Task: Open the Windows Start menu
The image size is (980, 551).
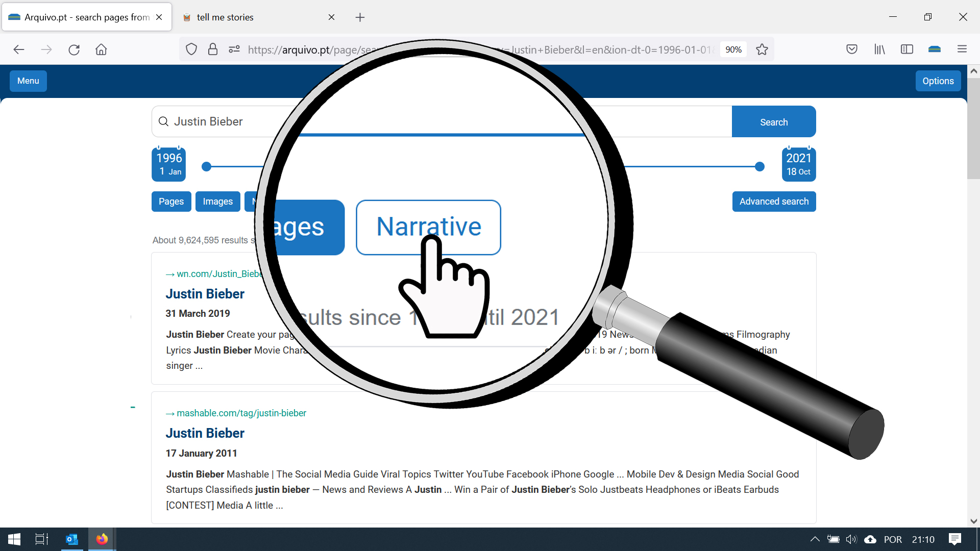Action: tap(14, 539)
